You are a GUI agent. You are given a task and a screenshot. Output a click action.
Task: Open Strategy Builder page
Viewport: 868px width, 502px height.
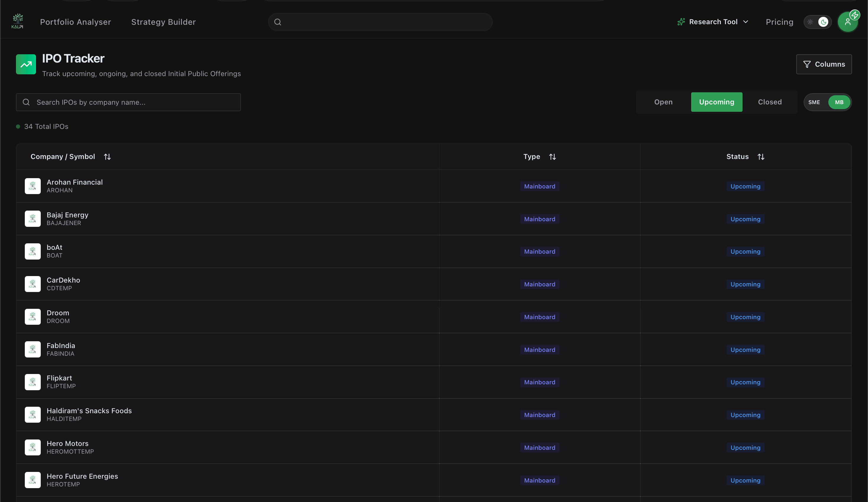163,22
